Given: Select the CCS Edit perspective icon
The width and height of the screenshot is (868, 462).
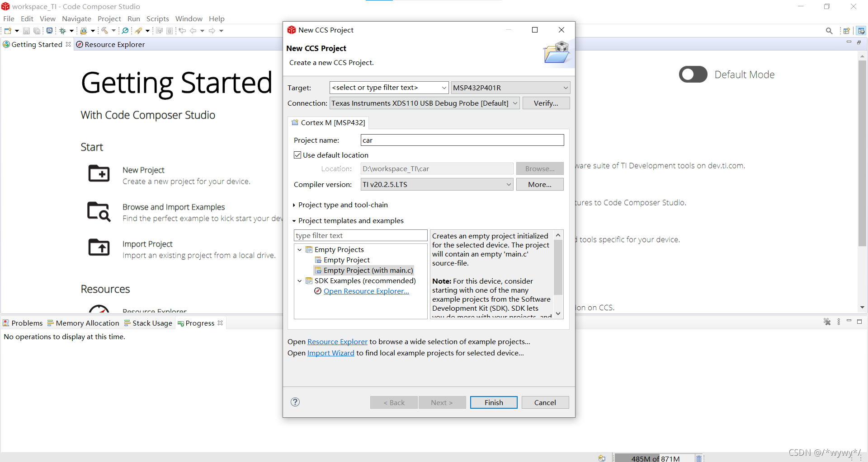Looking at the screenshot, I should (x=861, y=31).
